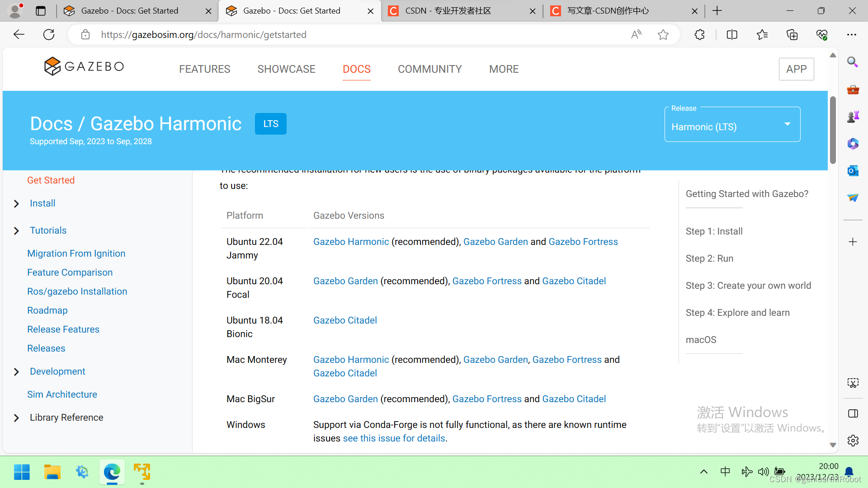Open the Release version dropdown
Image resolution: width=868 pixels, height=488 pixels.
[732, 127]
